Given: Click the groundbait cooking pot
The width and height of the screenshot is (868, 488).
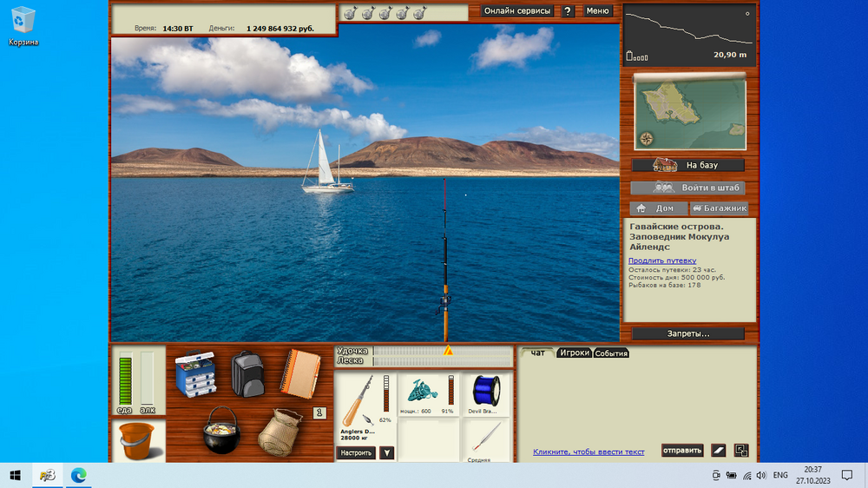Looking at the screenshot, I should coord(220,431).
